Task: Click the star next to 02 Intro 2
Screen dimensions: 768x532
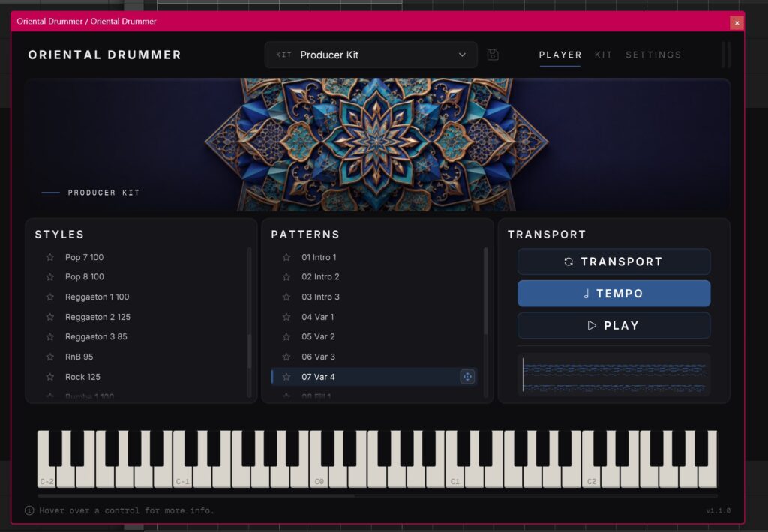Action: click(286, 277)
